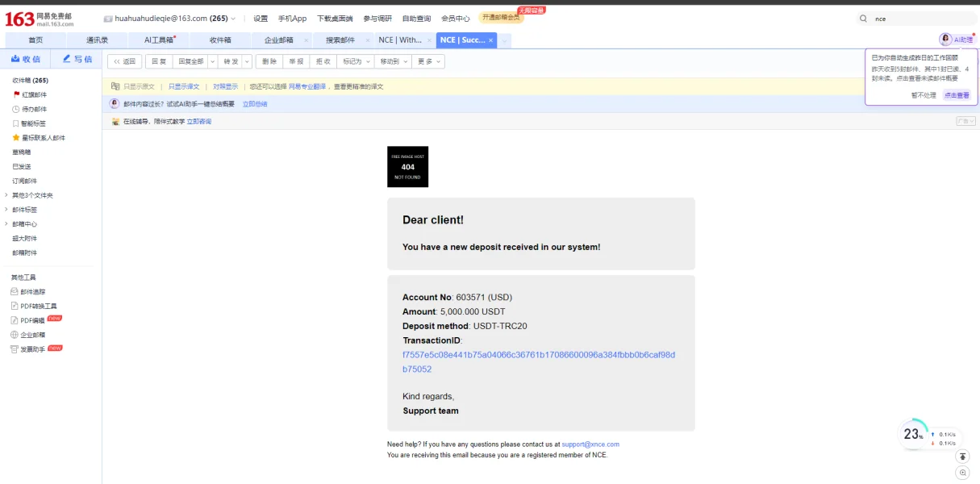Click the search magnifier icon
980x484 pixels.
(x=864, y=19)
